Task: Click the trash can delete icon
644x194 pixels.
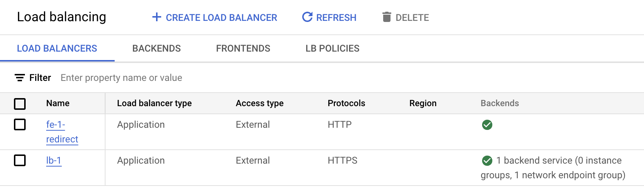Action: pyautogui.click(x=386, y=17)
